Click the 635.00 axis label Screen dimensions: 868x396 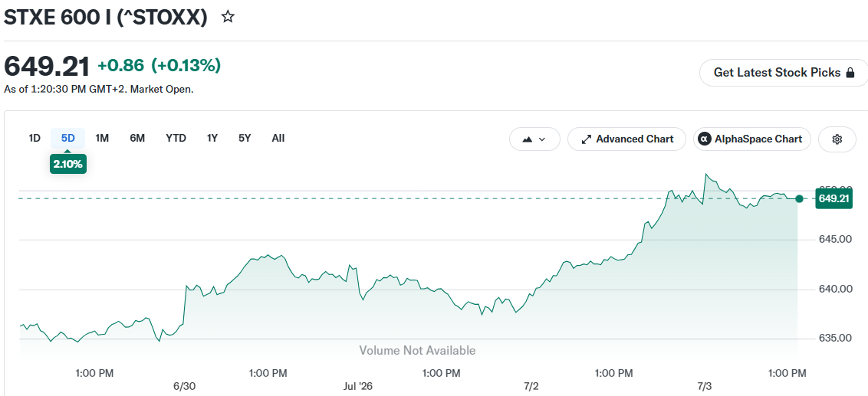point(834,338)
